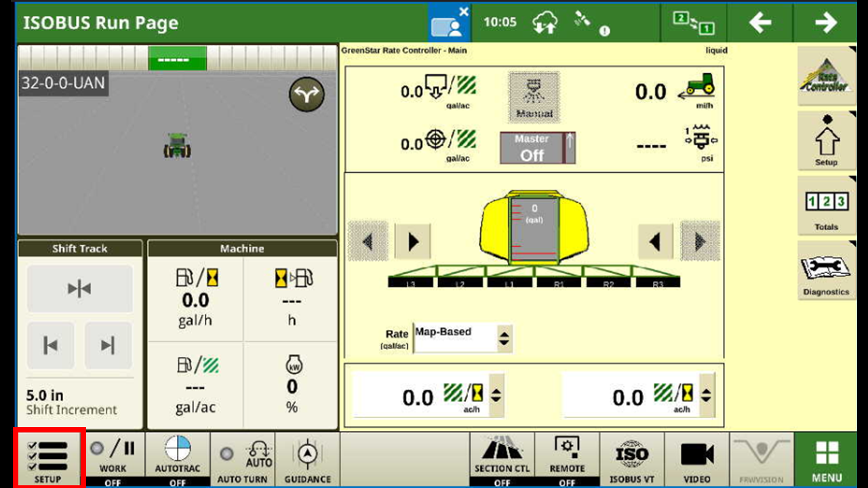This screenshot has width=868, height=488.
Task: Toggle Remote display access
Action: coord(567,459)
